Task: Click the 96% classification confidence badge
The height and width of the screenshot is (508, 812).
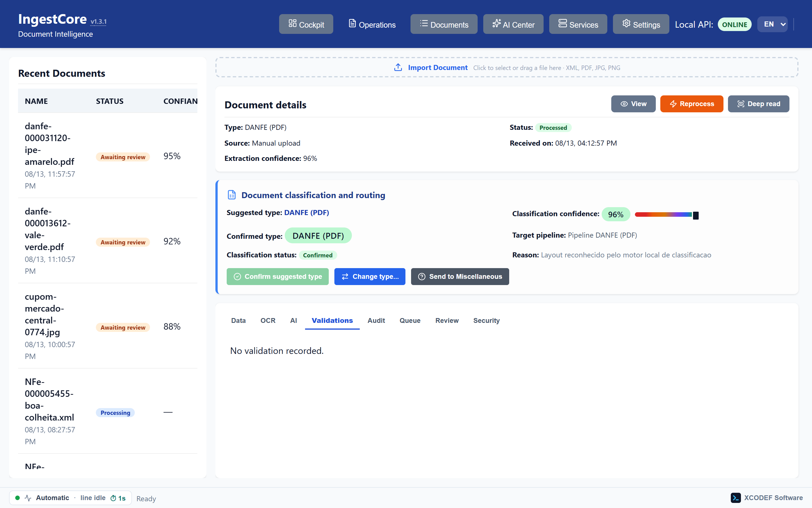Action: pyautogui.click(x=616, y=214)
